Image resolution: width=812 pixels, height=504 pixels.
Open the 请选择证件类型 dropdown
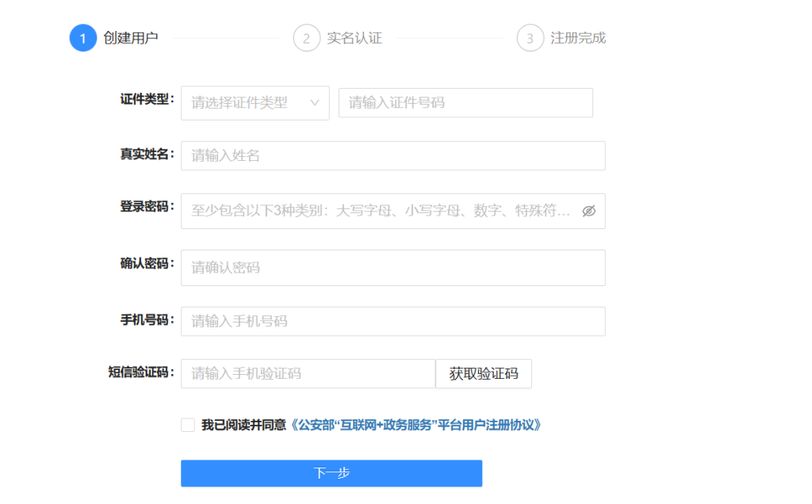click(246, 103)
